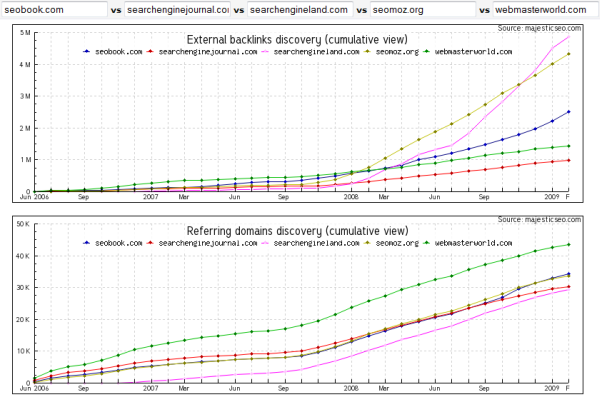Image resolution: width=600 pixels, height=397 pixels.
Task: Click the 2007 x-axis label on referring domains chart
Action: point(151,388)
